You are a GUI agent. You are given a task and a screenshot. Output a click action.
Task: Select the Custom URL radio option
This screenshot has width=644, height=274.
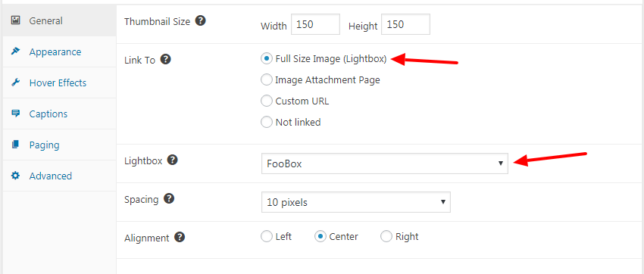[x=267, y=101]
